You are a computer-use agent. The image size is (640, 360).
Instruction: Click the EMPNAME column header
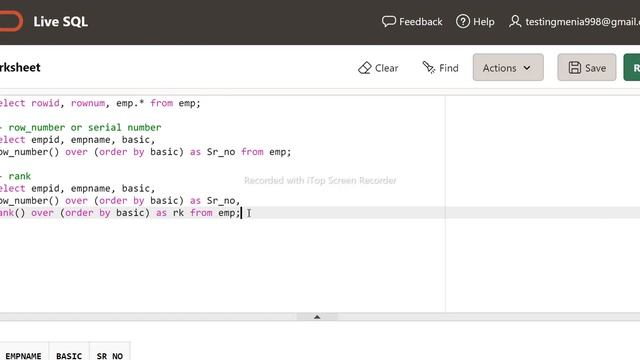(x=23, y=356)
